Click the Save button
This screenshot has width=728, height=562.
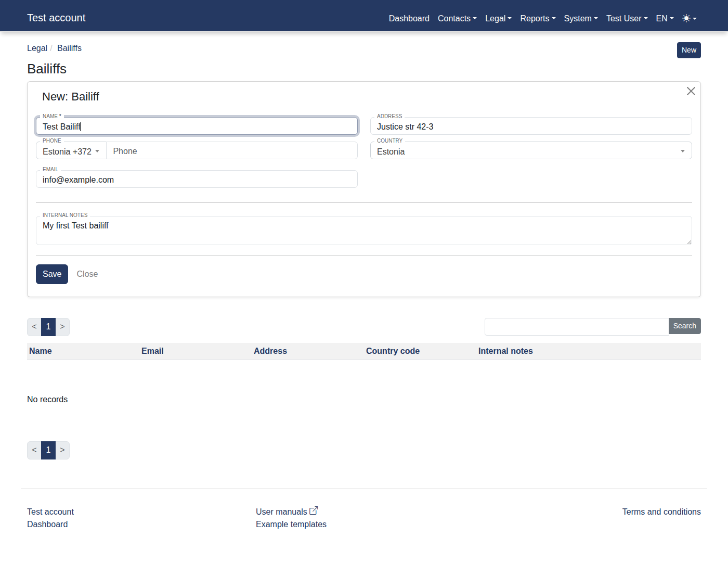[52, 274]
